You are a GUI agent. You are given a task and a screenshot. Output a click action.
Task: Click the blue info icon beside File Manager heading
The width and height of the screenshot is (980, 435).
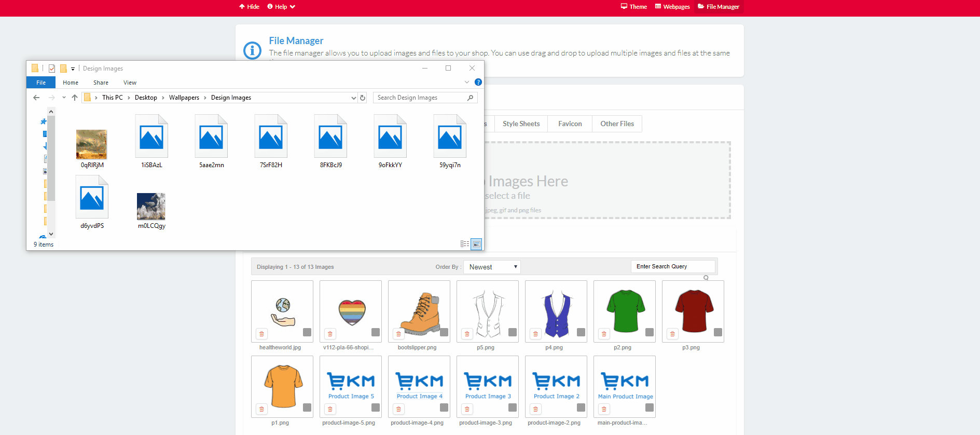click(253, 50)
